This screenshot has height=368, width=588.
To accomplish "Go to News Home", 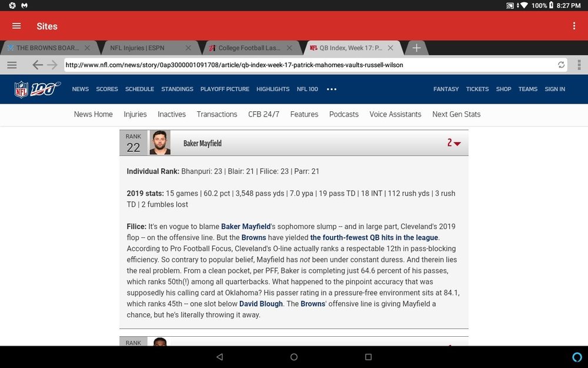I will 93,114.
